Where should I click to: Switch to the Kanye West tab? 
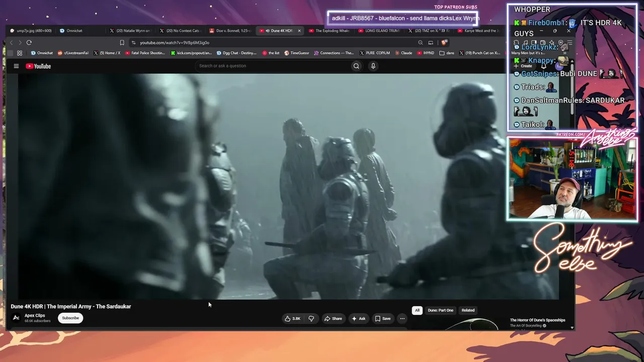click(478, 31)
